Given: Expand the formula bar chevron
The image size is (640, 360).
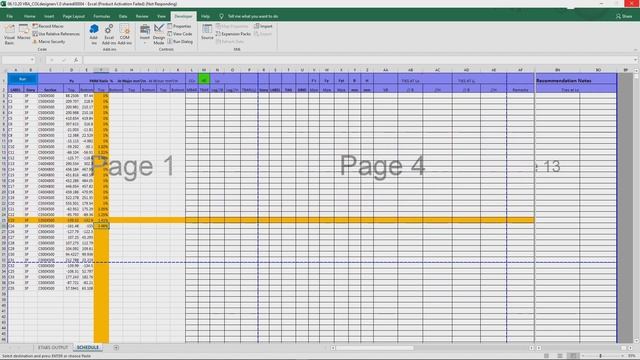Looking at the screenshot, I should click(636, 60).
